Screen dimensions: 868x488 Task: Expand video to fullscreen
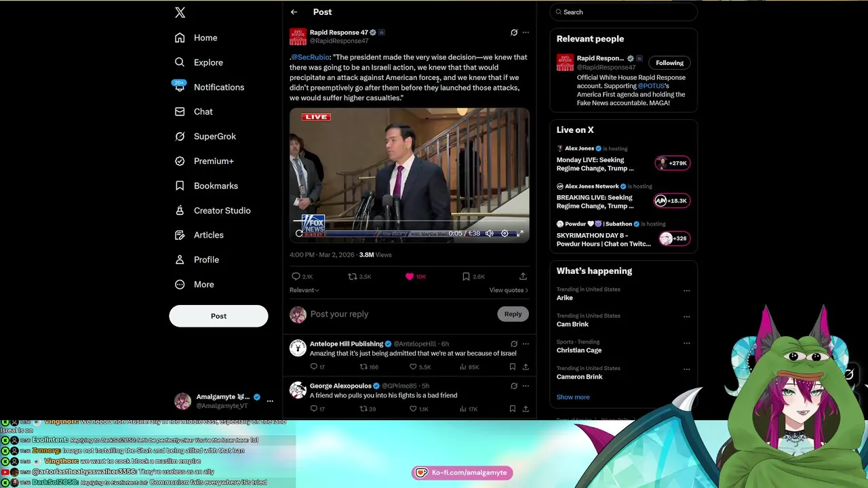[520, 233]
